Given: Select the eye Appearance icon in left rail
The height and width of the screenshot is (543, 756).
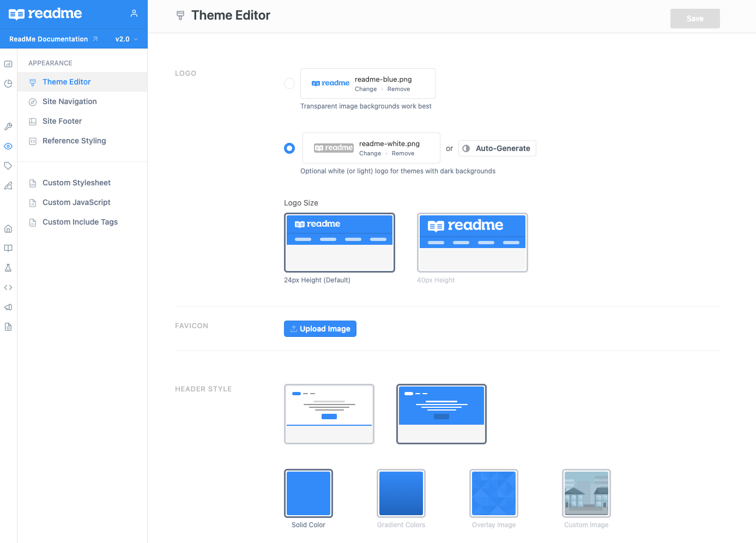Looking at the screenshot, I should pyautogui.click(x=8, y=146).
